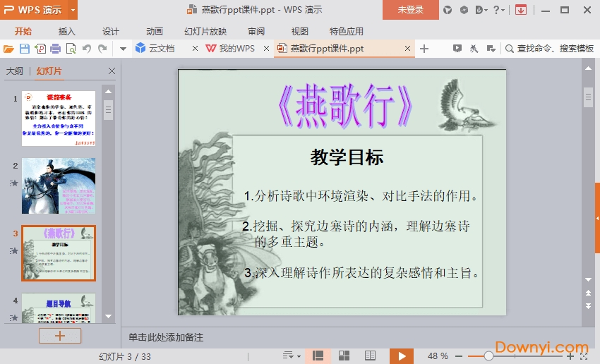Click the notes area 单击此处添加备注

[x=166, y=337]
